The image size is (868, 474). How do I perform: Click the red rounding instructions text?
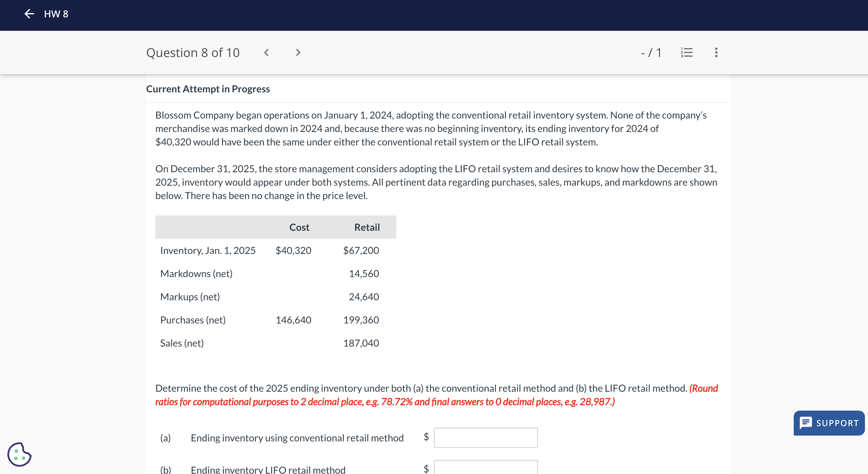(x=385, y=401)
